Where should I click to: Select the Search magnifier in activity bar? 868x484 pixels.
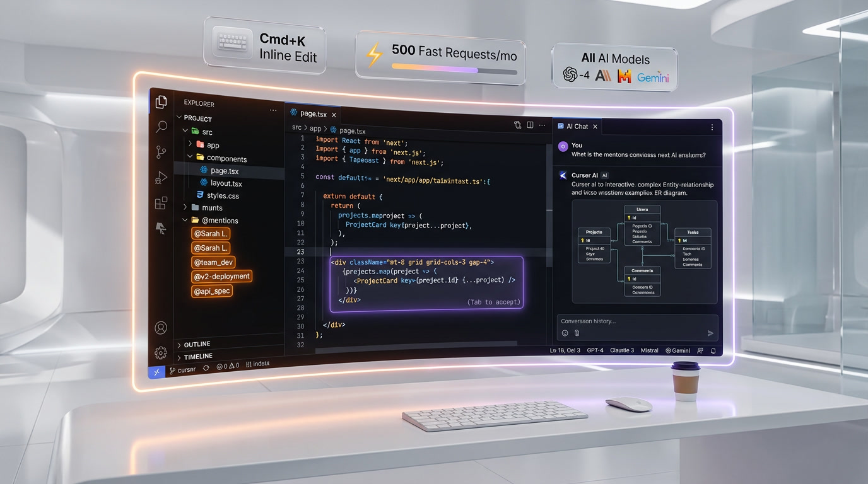(x=160, y=127)
